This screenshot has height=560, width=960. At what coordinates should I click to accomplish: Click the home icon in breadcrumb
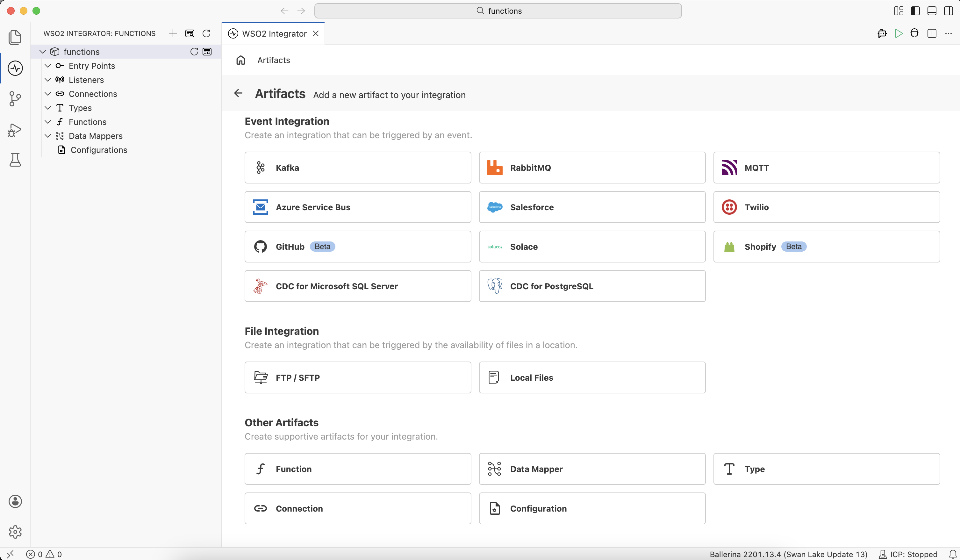click(x=241, y=60)
